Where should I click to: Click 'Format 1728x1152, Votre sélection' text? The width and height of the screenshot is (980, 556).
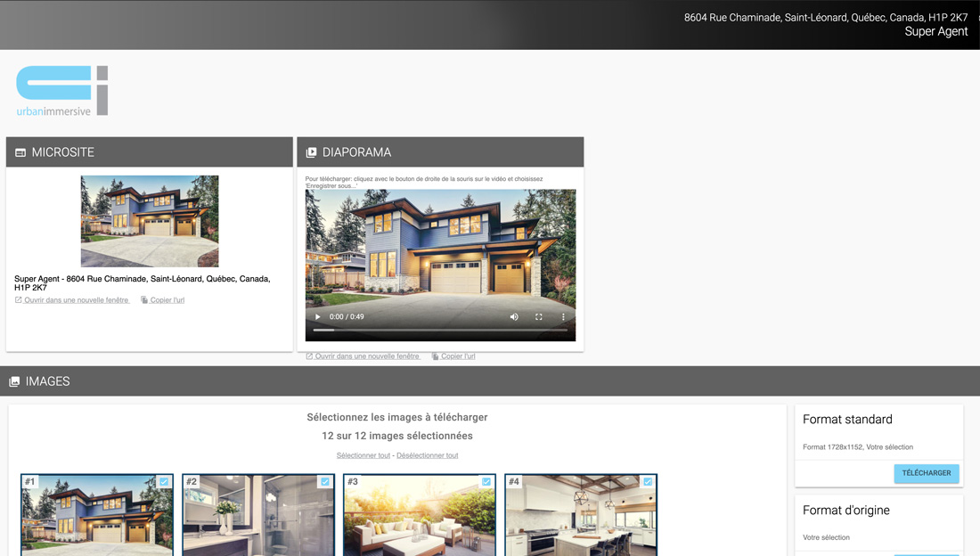[x=857, y=447]
